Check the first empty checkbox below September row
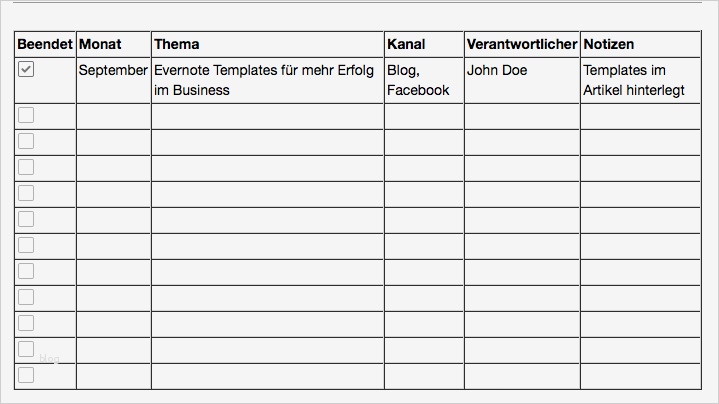The image size is (719, 404). 26,115
